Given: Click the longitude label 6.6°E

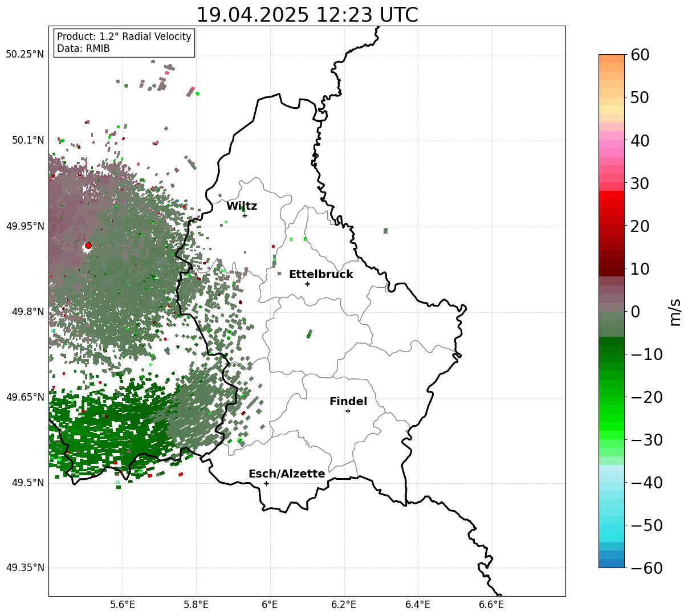Looking at the screenshot, I should [491, 604].
